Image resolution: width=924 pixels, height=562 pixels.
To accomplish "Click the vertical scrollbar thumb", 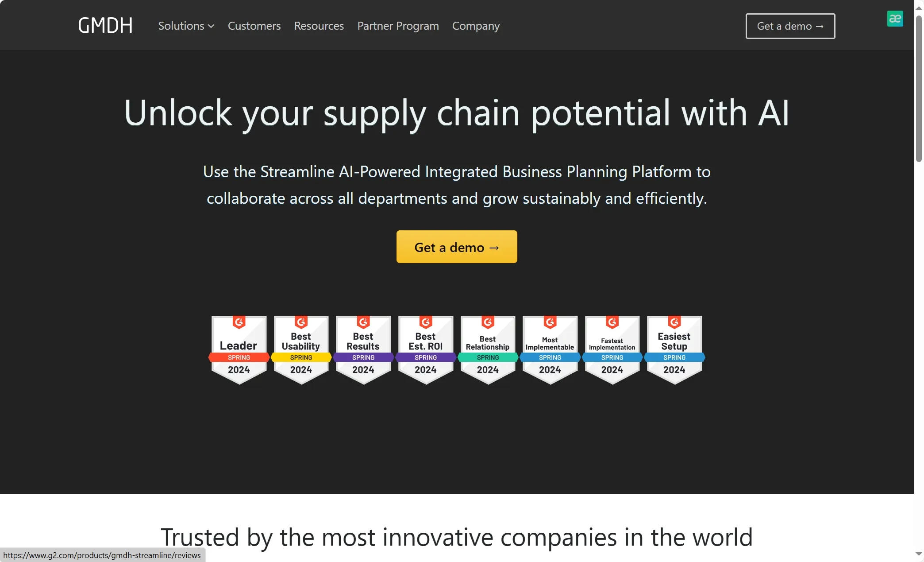I will point(919,89).
